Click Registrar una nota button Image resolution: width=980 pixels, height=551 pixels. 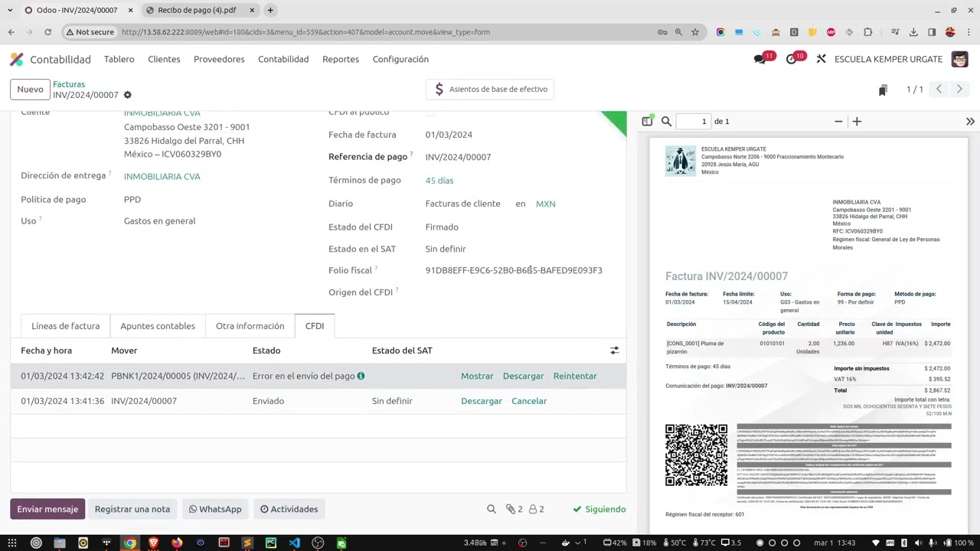tap(132, 509)
